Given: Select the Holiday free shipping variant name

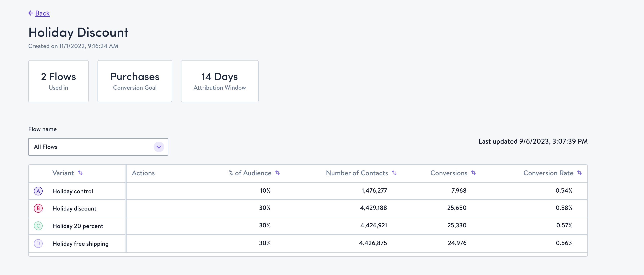Looking at the screenshot, I should point(80,244).
